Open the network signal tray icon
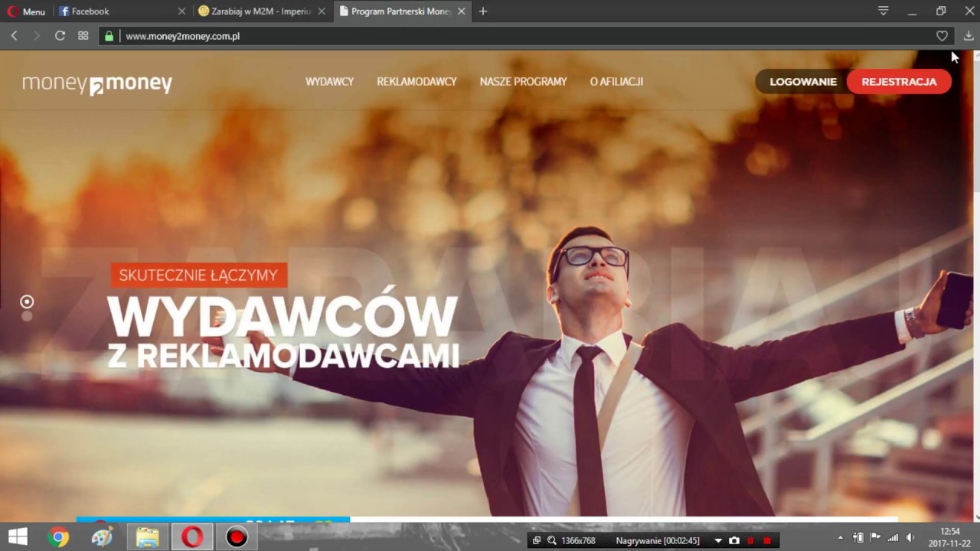The width and height of the screenshot is (980, 551). click(893, 538)
